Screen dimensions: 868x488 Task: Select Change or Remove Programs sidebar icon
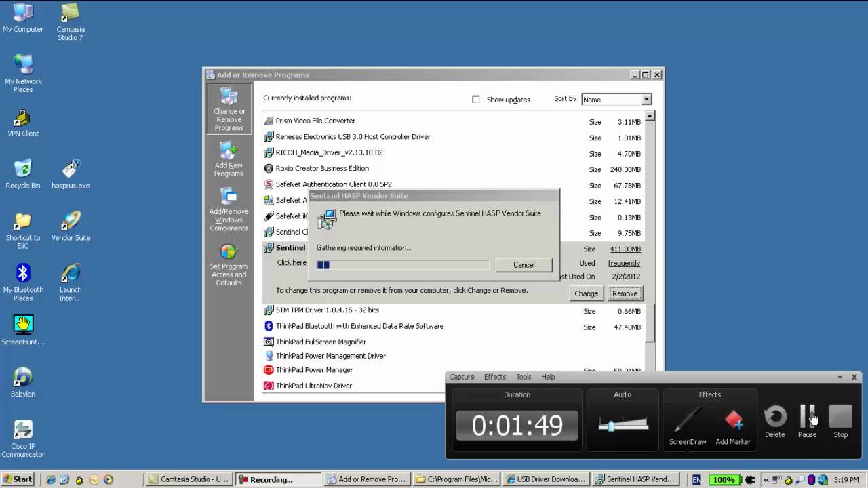[229, 109]
